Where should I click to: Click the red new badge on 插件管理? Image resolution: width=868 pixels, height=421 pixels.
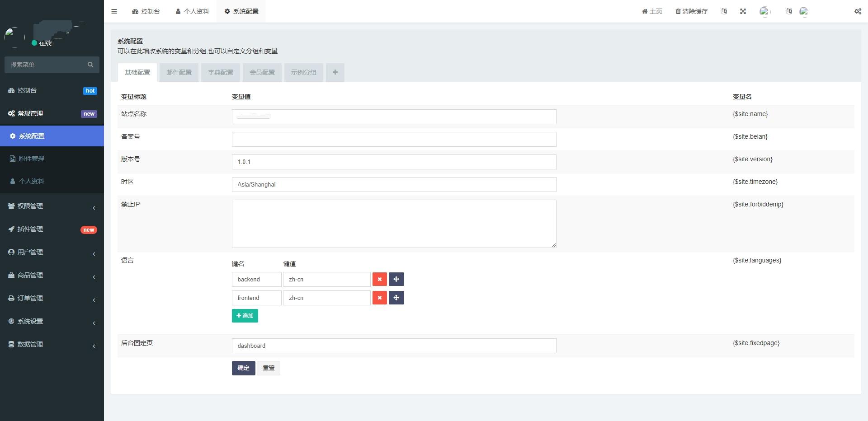click(89, 230)
